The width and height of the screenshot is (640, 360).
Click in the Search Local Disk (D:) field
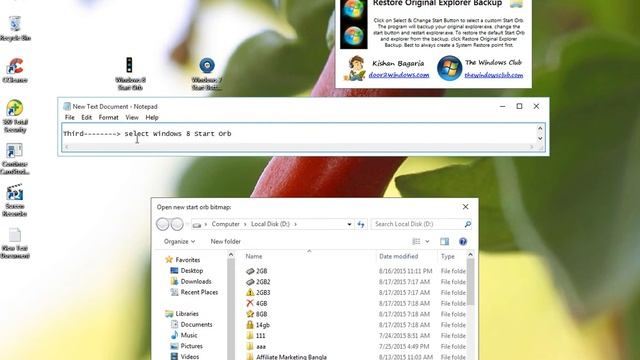(x=418, y=224)
